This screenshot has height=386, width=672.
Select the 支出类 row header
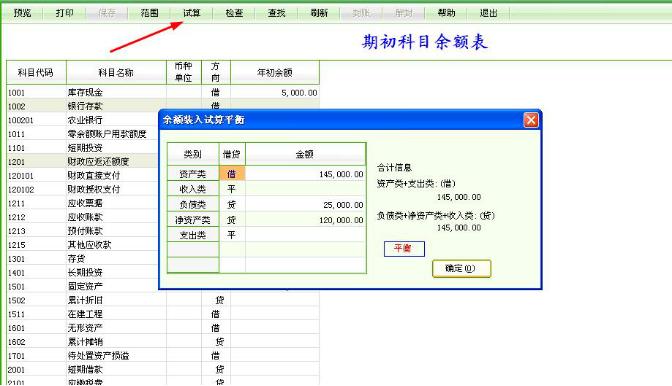193,235
